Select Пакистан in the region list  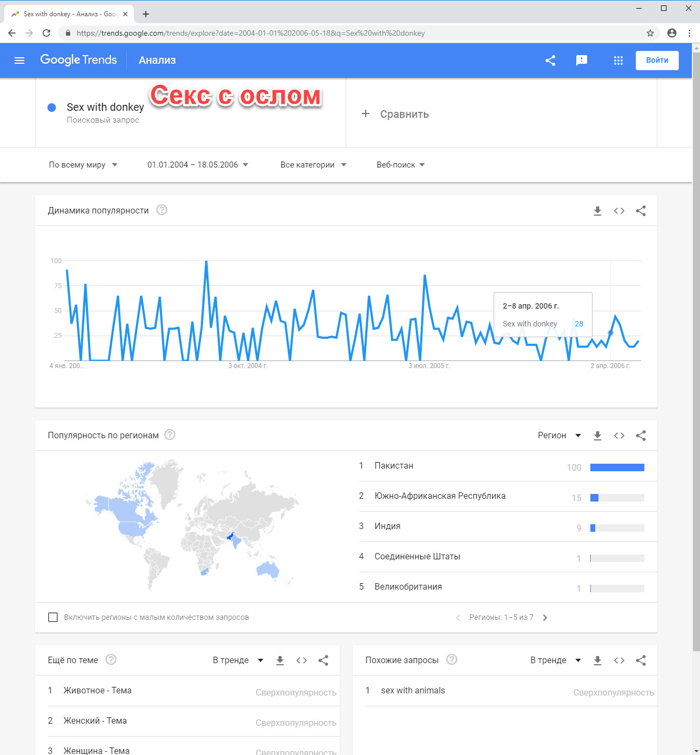[508, 466]
